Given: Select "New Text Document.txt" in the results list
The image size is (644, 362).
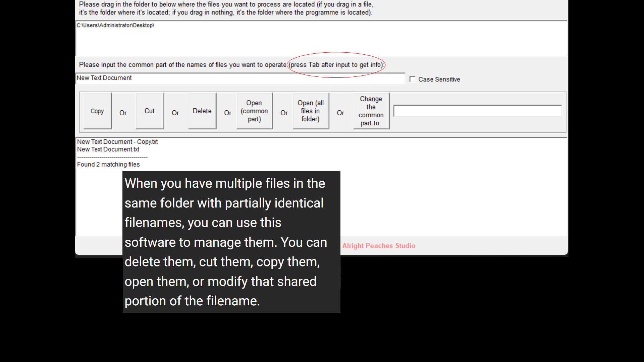Looking at the screenshot, I should pos(108,149).
